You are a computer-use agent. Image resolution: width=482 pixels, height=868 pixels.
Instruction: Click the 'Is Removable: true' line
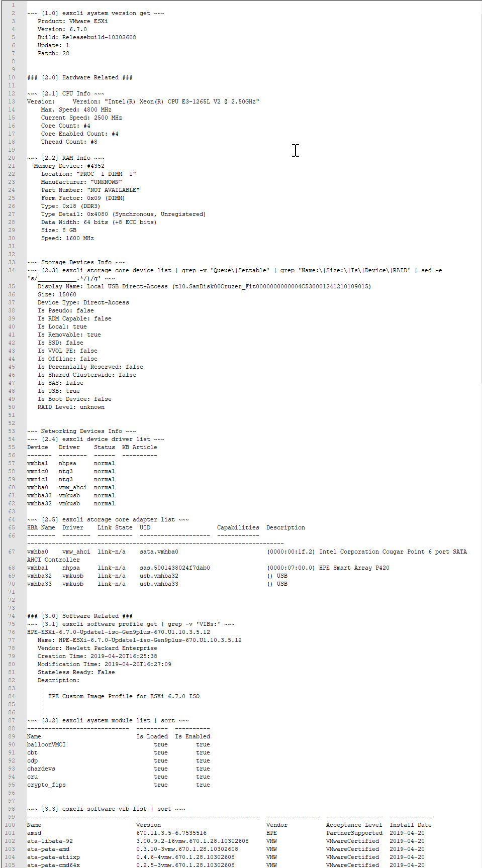click(69, 335)
